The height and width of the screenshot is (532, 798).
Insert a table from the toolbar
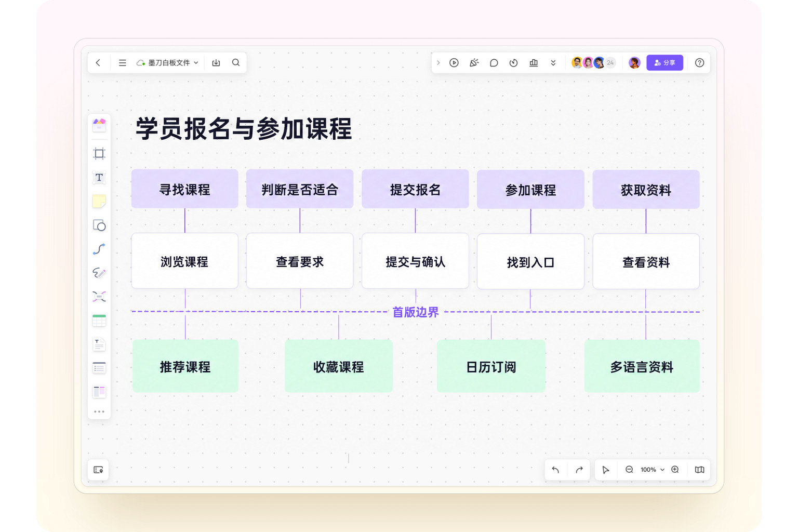[99, 321]
